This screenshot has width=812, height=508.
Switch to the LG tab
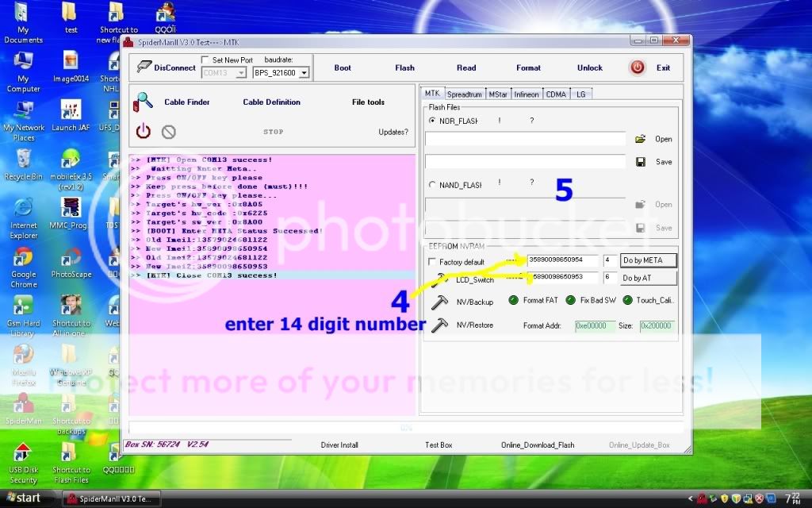click(x=581, y=94)
